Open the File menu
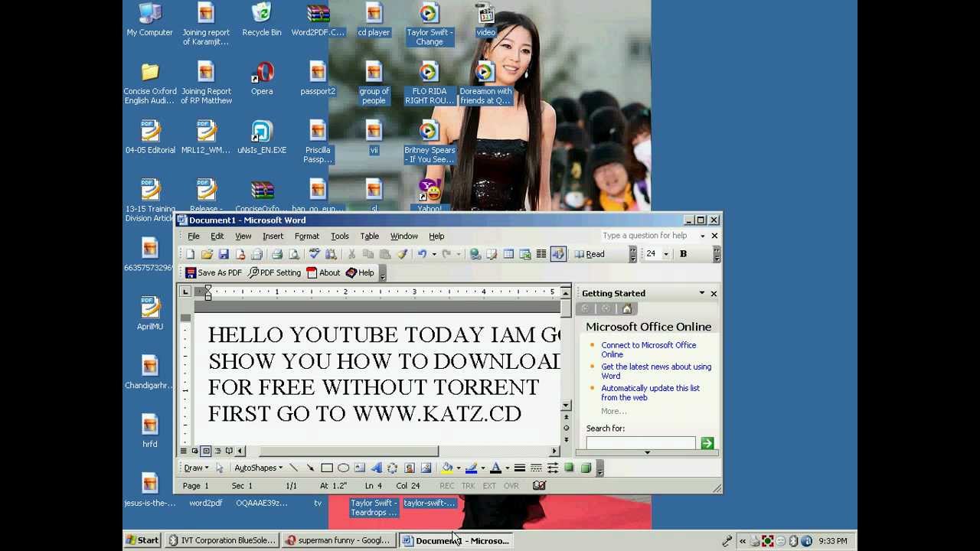The height and width of the screenshot is (551, 980). coord(194,236)
